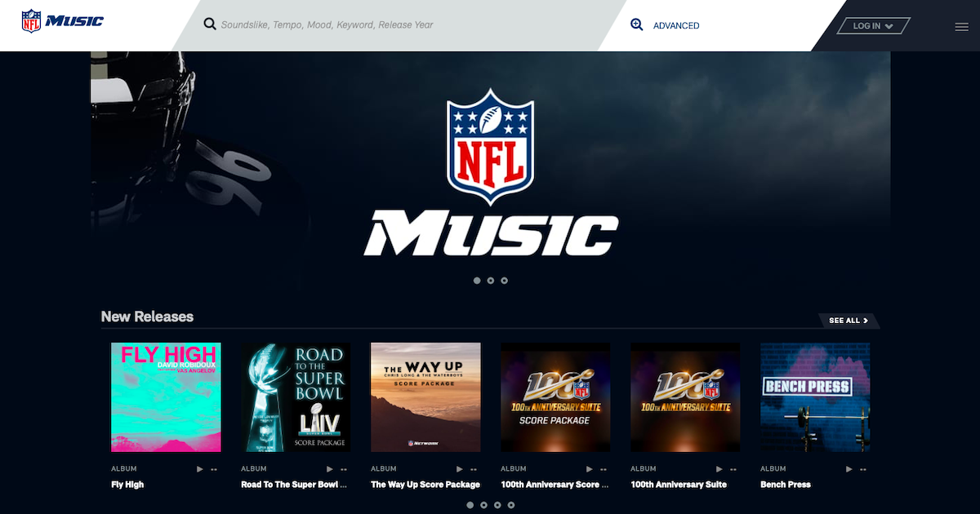
Task: Click the advanced search magnifier-plus icon
Action: click(x=637, y=24)
